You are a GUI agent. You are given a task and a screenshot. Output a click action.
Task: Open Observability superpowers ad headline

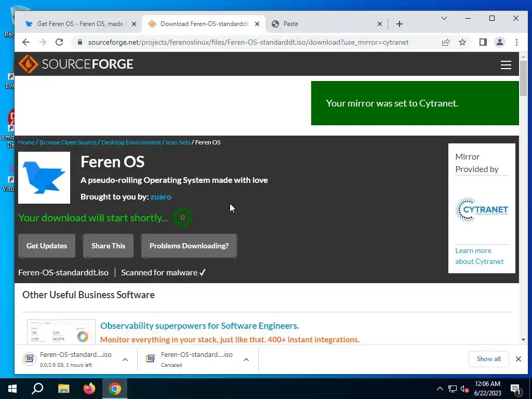pyautogui.click(x=199, y=326)
